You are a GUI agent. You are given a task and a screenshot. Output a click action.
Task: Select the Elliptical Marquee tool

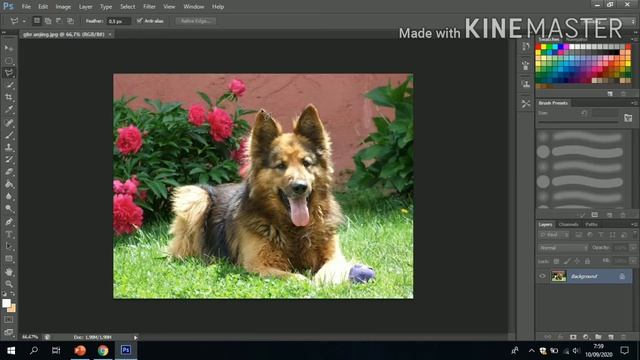(x=9, y=60)
